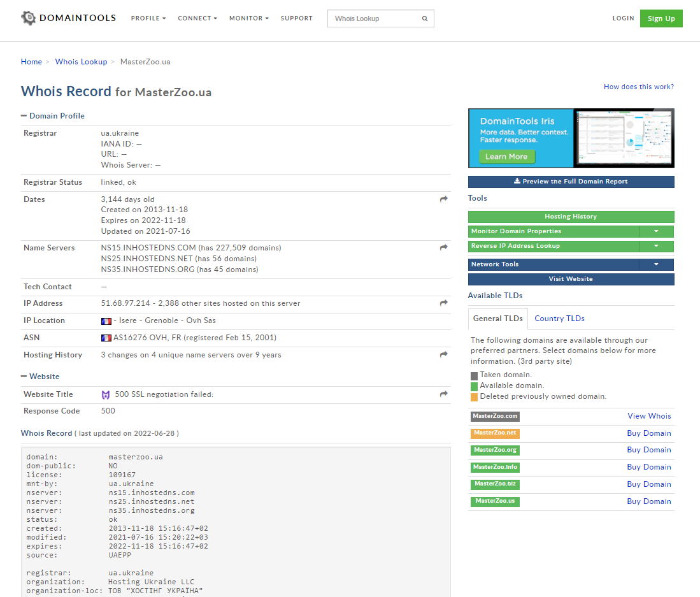Click the NS25.INHOSTEDNS.NET name server text
The width and height of the screenshot is (700, 597).
pyautogui.click(x=147, y=259)
